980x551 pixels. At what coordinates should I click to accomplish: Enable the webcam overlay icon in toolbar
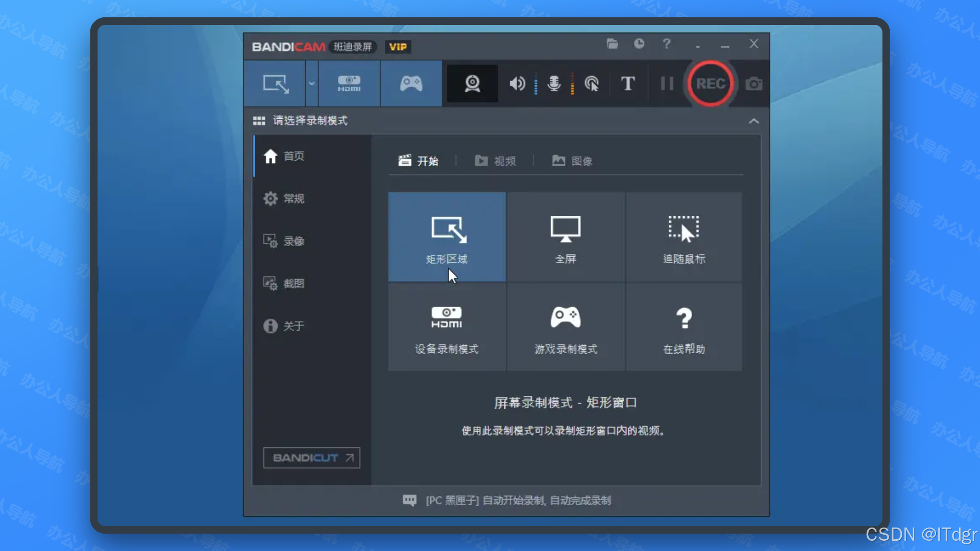(x=472, y=84)
